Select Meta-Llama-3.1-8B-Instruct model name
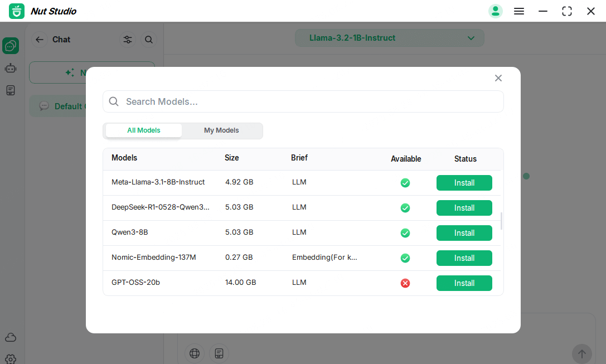Screen dimensions: 606x364 (x=158, y=182)
